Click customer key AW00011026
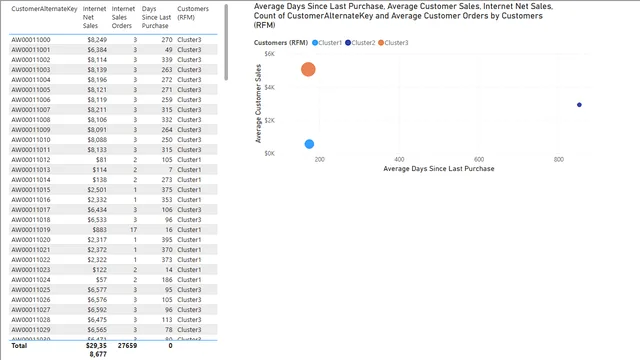Image resolution: width=640 pixels, height=360 pixels. [31, 300]
